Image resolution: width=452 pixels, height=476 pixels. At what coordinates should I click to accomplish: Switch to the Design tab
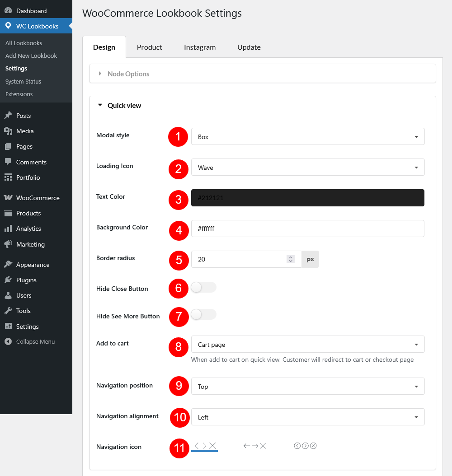tap(104, 47)
